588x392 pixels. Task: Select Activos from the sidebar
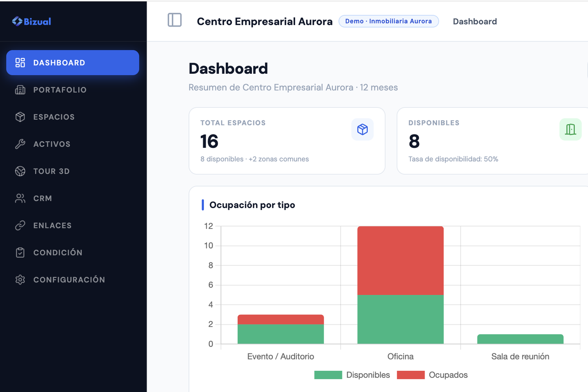coord(73,144)
